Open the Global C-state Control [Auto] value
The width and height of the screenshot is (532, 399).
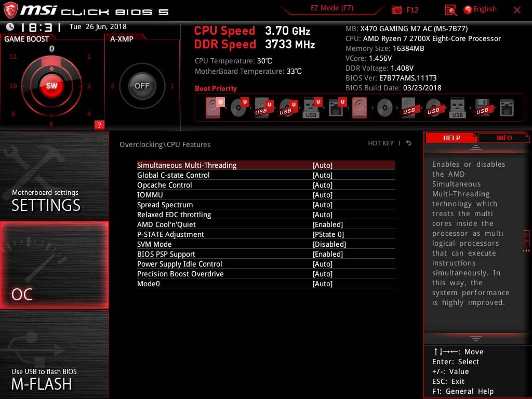pos(322,175)
